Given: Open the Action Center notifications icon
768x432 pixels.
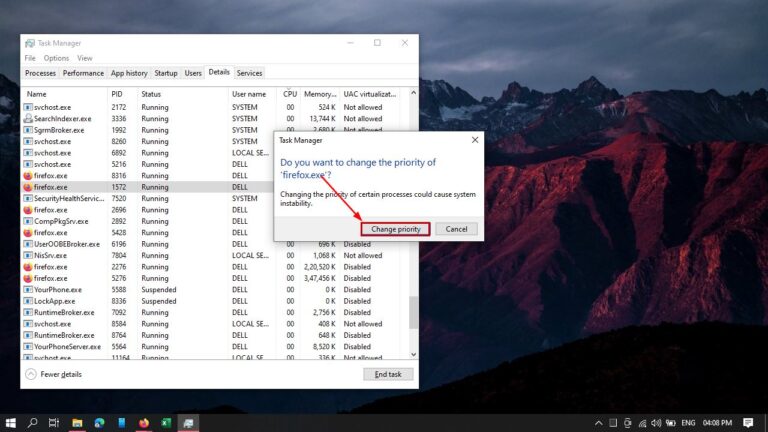Looking at the screenshot, I should (748, 423).
